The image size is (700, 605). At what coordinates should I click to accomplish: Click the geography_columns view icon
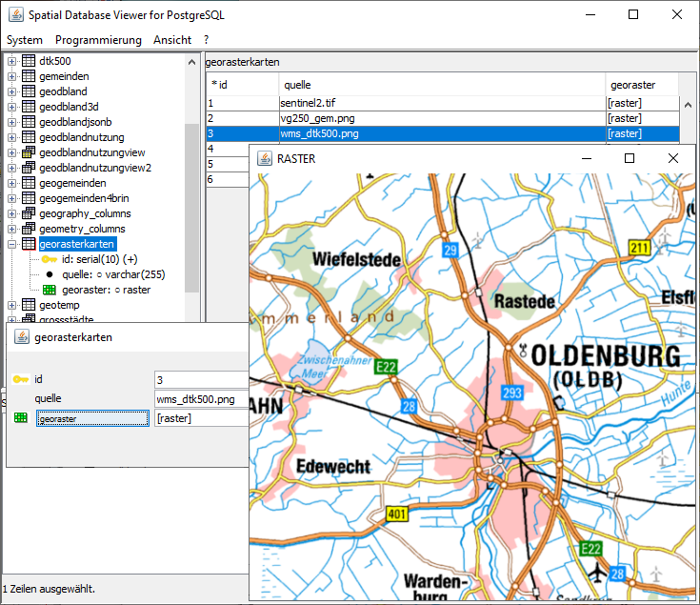pyautogui.click(x=29, y=213)
